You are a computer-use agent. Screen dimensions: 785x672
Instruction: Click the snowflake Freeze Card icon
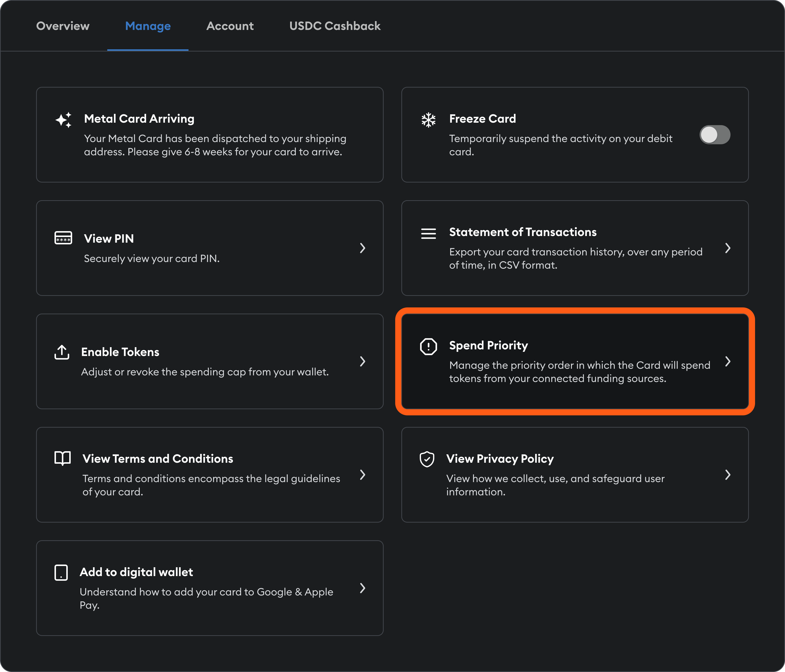click(429, 120)
